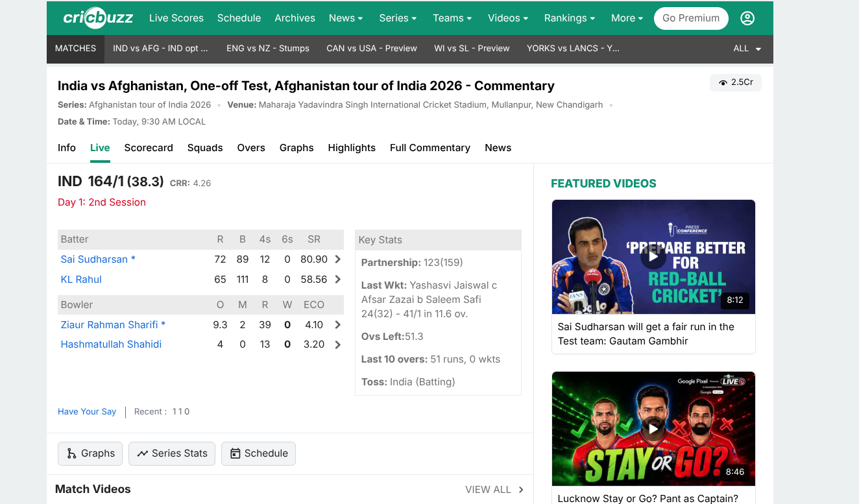Click the Have Your Say link
Screen dimensions: 859x504
click(87, 412)
